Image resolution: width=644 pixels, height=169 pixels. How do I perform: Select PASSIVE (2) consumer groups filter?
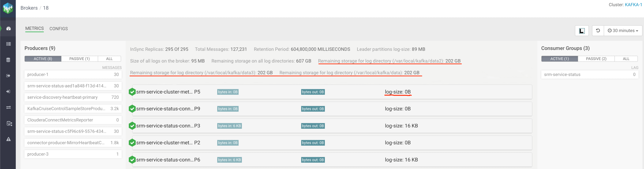point(596,59)
